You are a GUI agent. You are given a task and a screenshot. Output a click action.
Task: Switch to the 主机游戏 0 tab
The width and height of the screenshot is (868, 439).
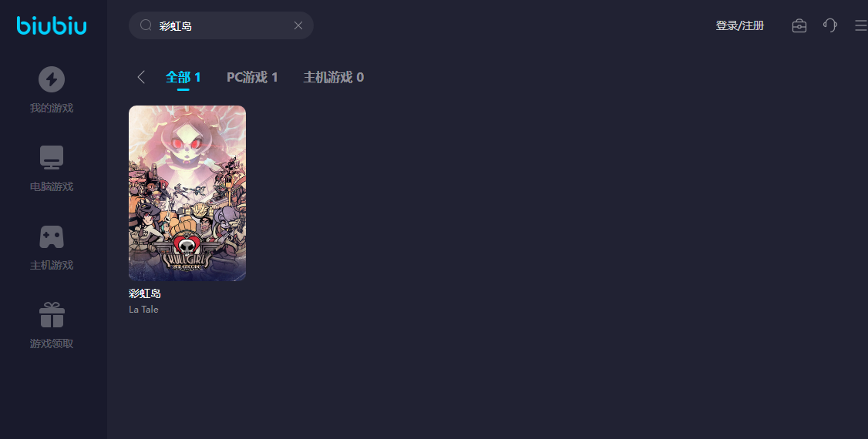pos(334,77)
